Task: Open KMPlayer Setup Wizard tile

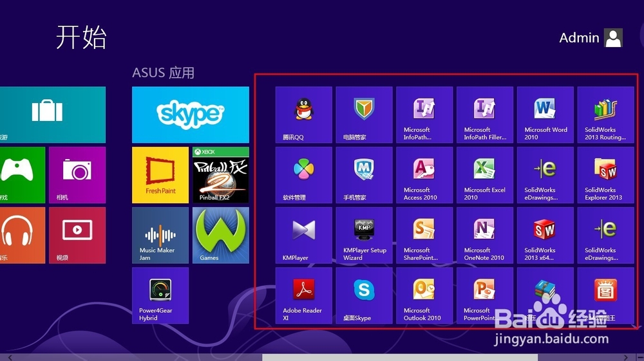Action: click(x=364, y=235)
